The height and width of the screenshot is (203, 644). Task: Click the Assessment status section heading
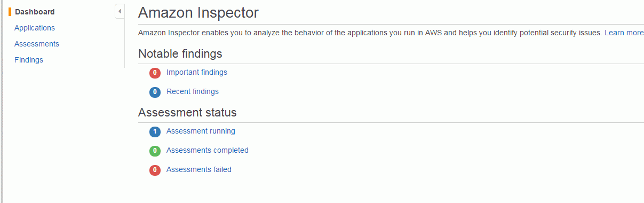(x=187, y=112)
